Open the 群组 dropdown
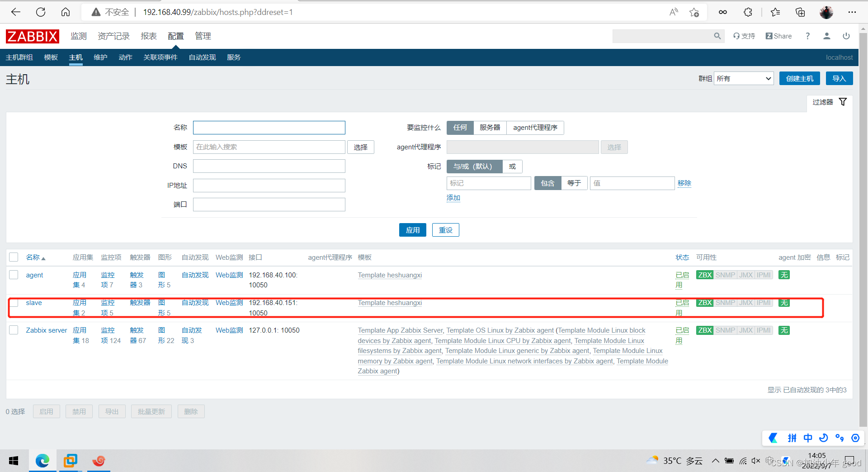Viewport: 868px width, 472px height. (744, 78)
